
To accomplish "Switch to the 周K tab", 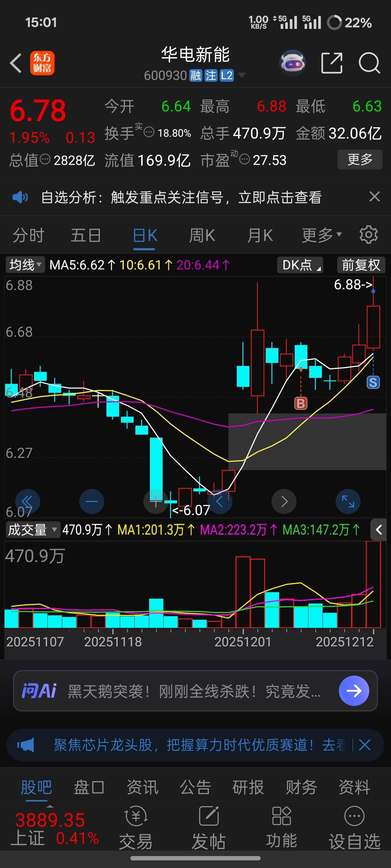I will [202, 235].
